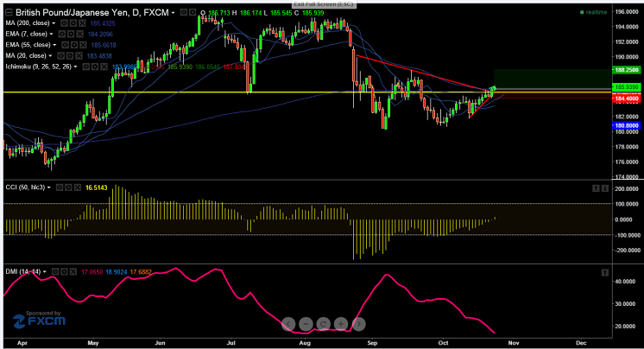Hide the MA (20, close) line
Viewport: 644px width, 349px height.
pos(60,55)
